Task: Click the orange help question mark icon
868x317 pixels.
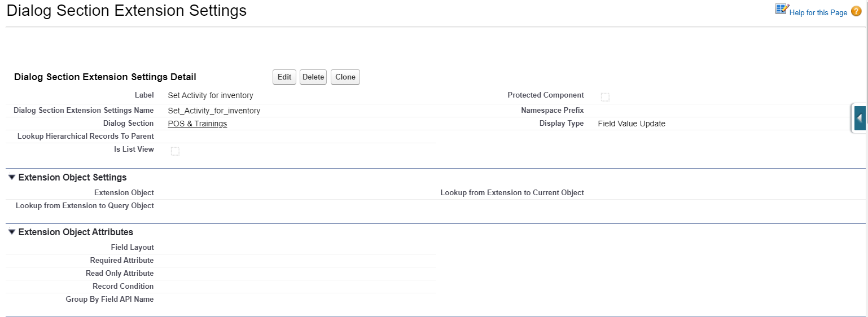Action: click(x=856, y=12)
